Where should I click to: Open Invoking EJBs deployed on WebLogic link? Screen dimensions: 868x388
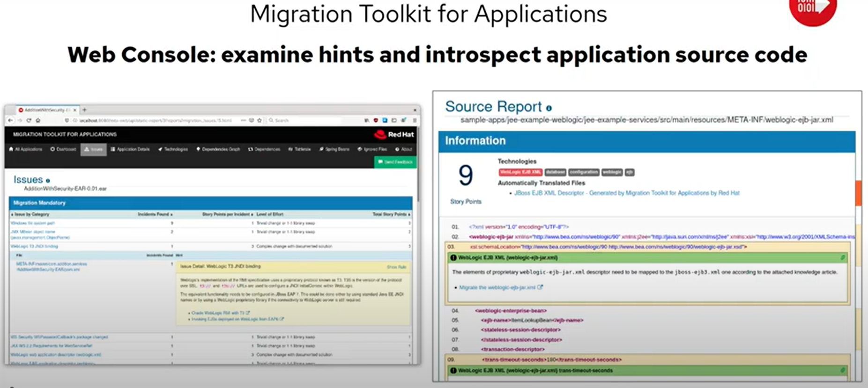point(237,319)
